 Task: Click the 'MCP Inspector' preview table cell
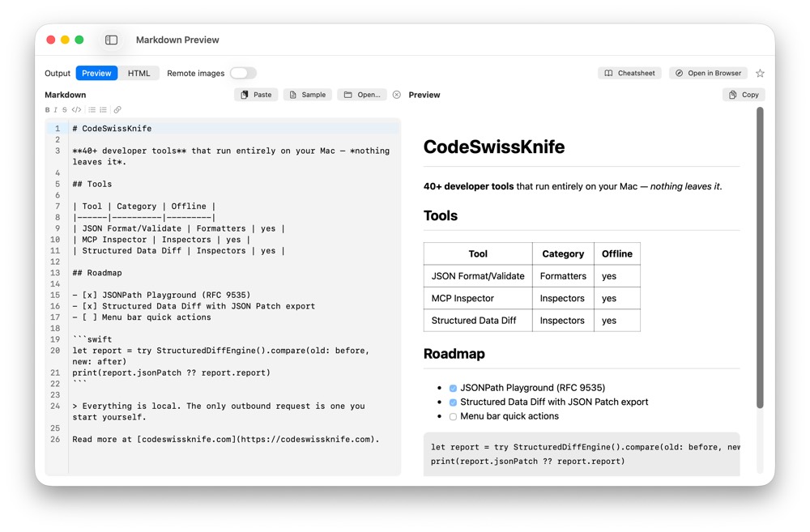coord(478,298)
